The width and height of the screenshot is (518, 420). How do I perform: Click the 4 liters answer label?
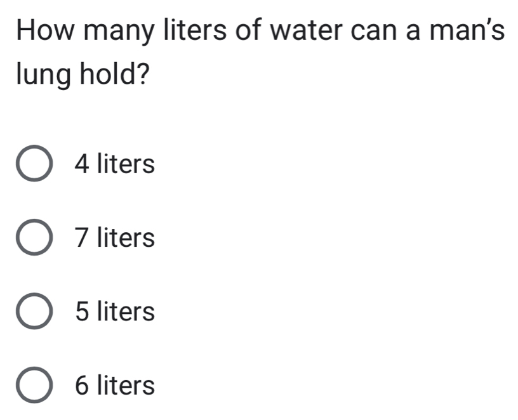pos(114,164)
